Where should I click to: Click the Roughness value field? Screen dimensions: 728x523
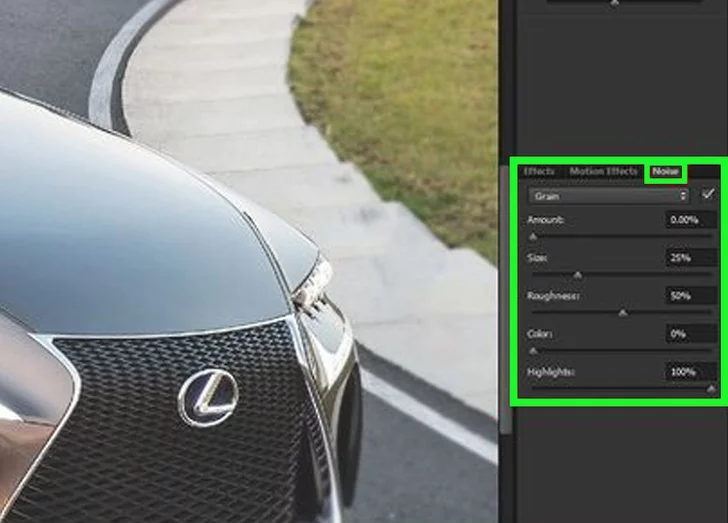(691, 295)
